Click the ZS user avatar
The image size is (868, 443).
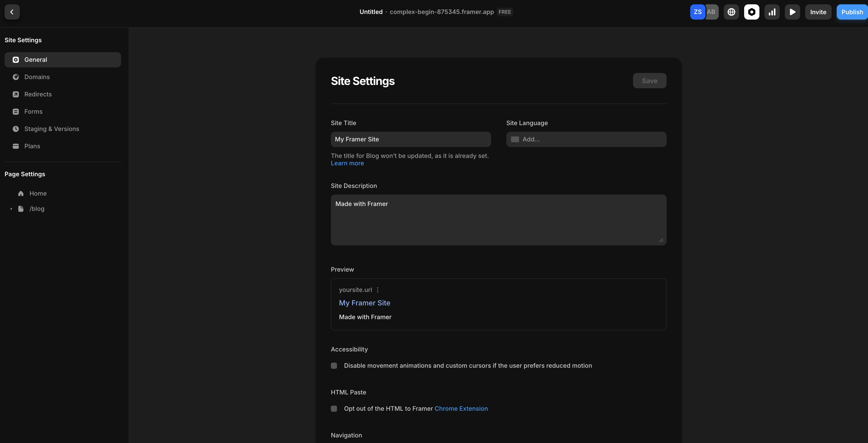pyautogui.click(x=697, y=12)
